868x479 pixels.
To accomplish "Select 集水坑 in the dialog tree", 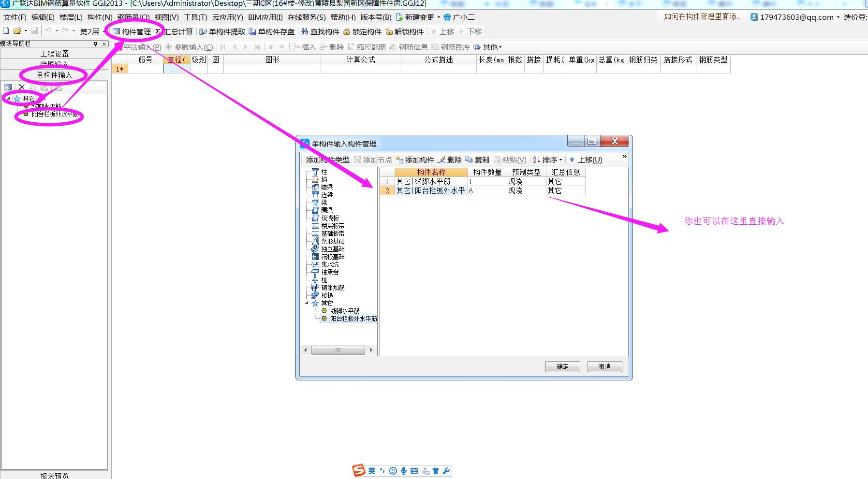I will click(330, 264).
